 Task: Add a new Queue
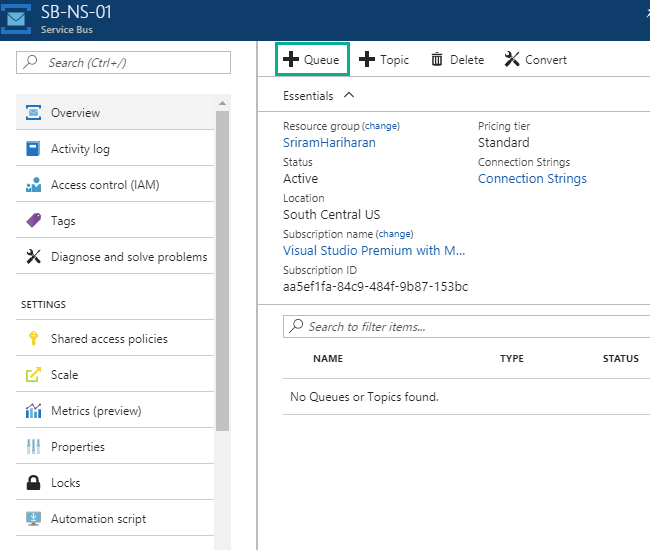(312, 60)
